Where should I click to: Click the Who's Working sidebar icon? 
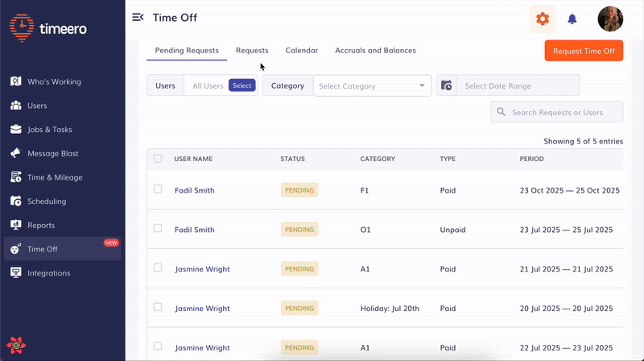(15, 81)
